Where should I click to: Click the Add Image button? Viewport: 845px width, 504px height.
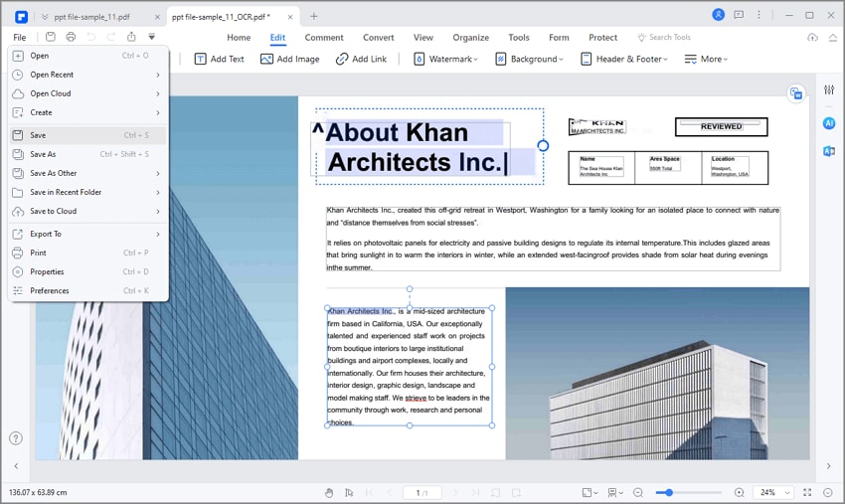coord(290,59)
